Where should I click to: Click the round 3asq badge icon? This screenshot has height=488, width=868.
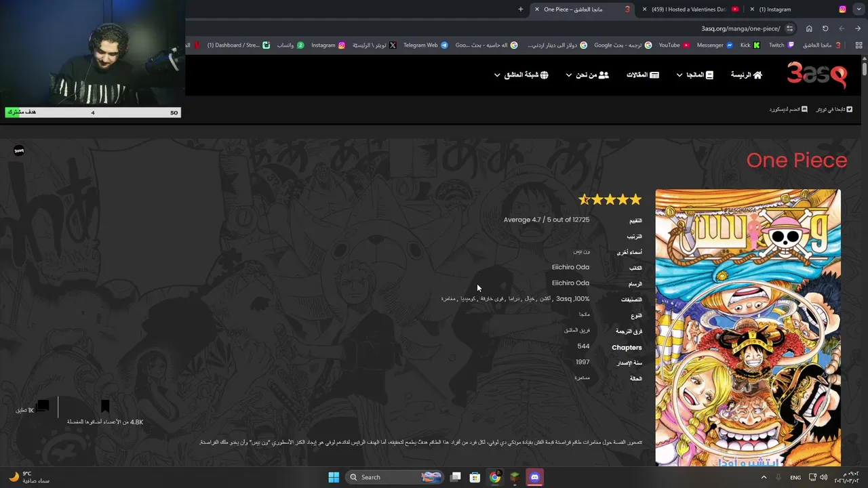coord(19,150)
